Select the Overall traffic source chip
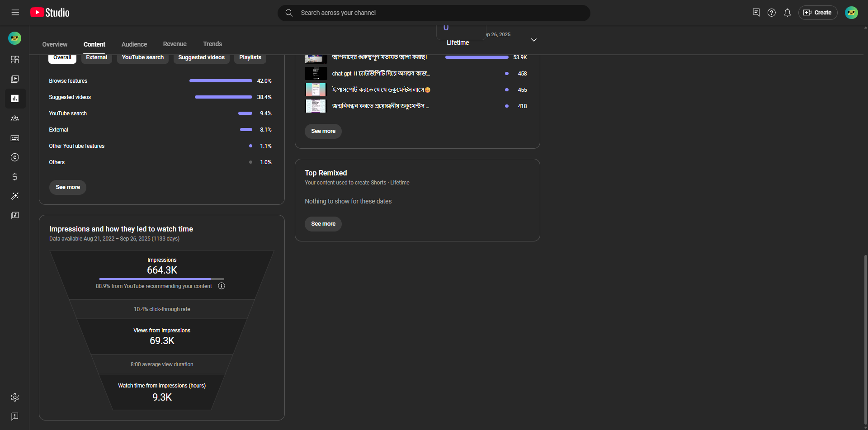868x430 pixels. tap(62, 58)
